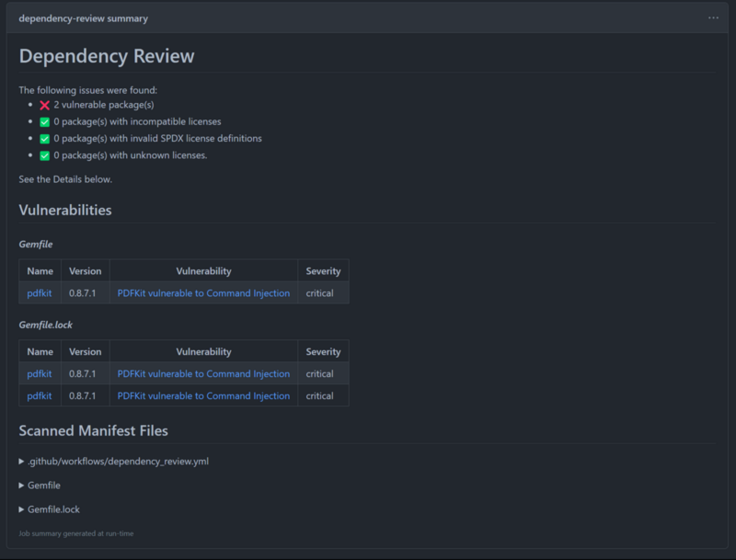
Task: Click the Severity column header
Action: tap(323, 270)
